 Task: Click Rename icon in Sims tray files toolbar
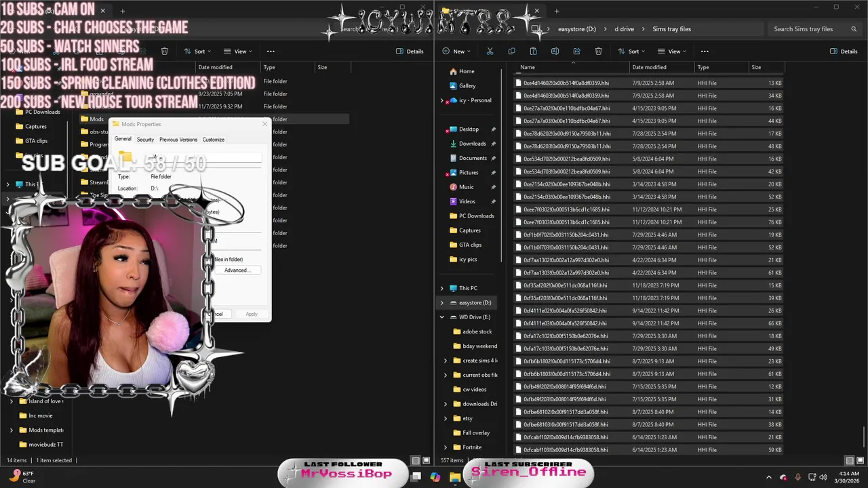tap(555, 52)
